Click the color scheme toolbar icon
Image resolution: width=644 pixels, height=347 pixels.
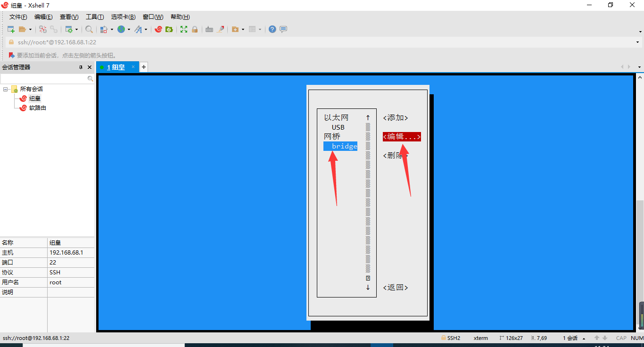(104, 29)
